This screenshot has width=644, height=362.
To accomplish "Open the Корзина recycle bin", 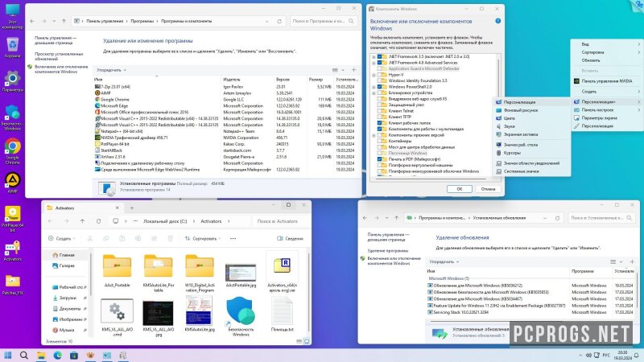I will pos(12,47).
